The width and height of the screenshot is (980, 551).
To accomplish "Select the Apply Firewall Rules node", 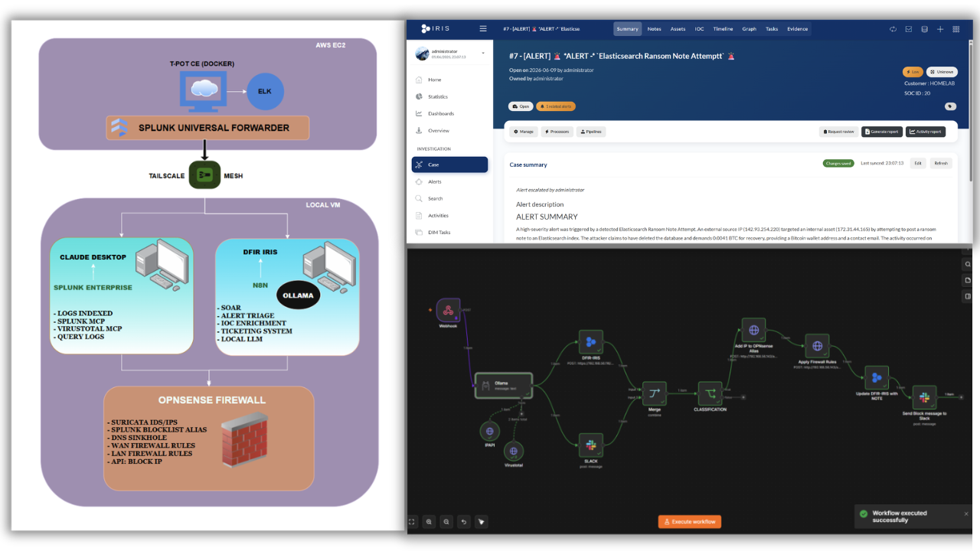I will pos(817,346).
